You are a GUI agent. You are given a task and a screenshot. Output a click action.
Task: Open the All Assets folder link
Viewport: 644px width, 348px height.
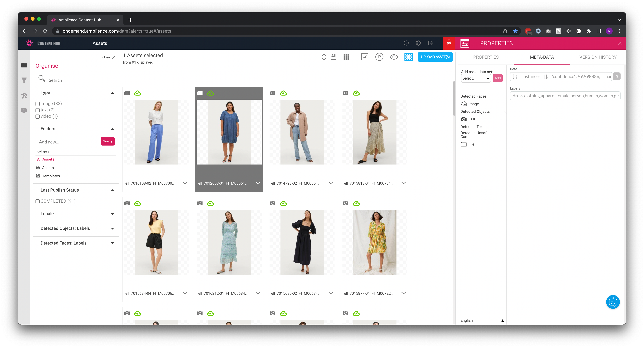[x=45, y=159]
